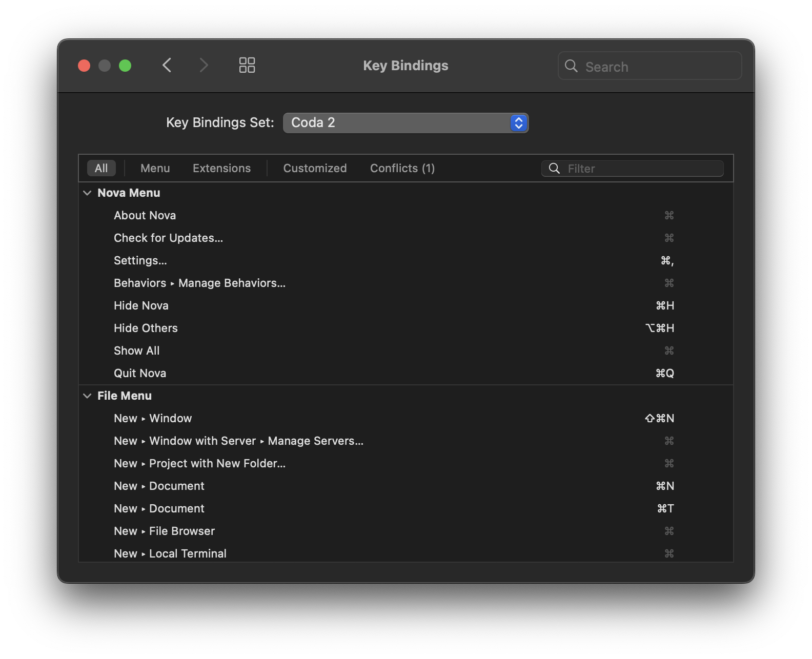The width and height of the screenshot is (812, 659).
Task: Click the Filter input field
Action: pyautogui.click(x=633, y=169)
